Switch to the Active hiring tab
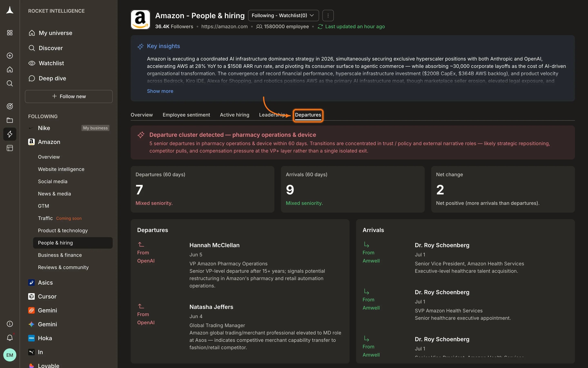Screen dimensions: 588x368 pyautogui.click(x=234, y=115)
